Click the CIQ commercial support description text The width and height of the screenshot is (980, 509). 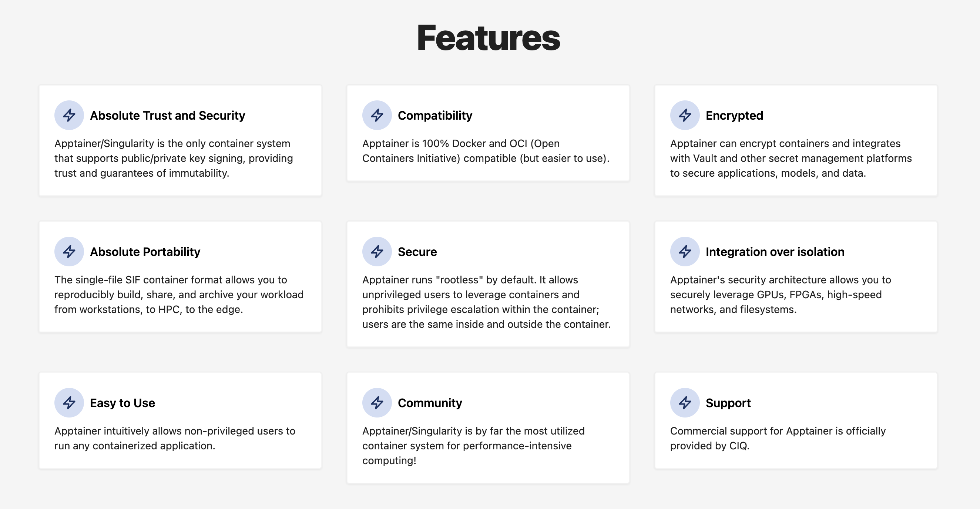pyautogui.click(x=778, y=438)
